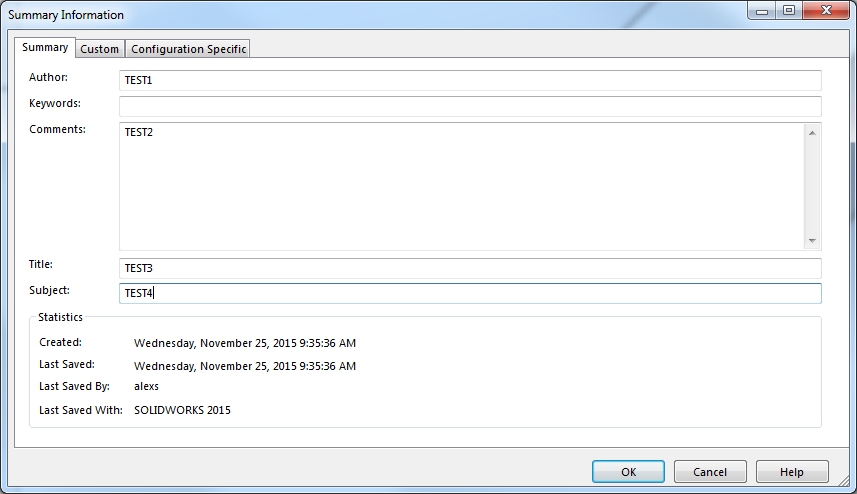Close the Summary Information dialog
This screenshot has width=857, height=494.
pyautogui.click(x=827, y=10)
